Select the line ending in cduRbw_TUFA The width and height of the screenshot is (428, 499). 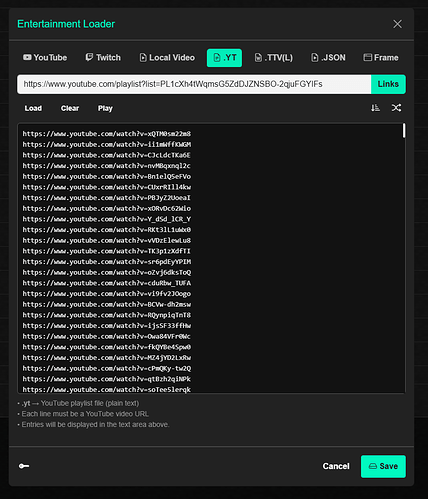click(107, 283)
